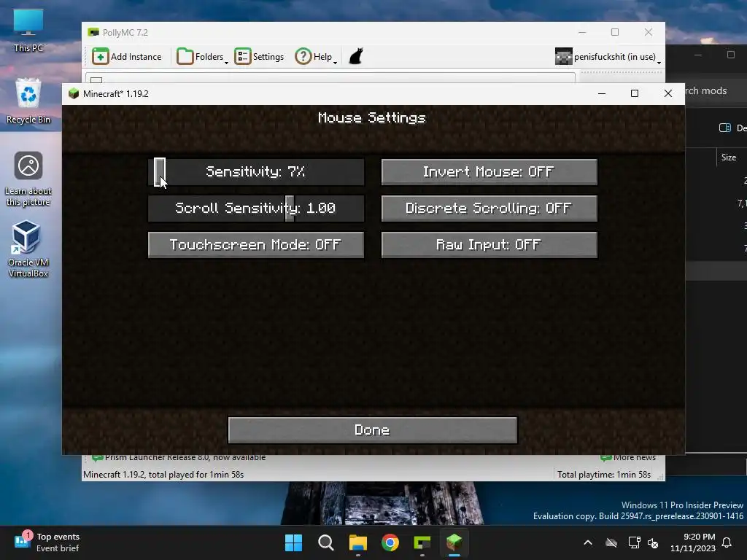Toggle the details pane icon in background window

click(724, 128)
